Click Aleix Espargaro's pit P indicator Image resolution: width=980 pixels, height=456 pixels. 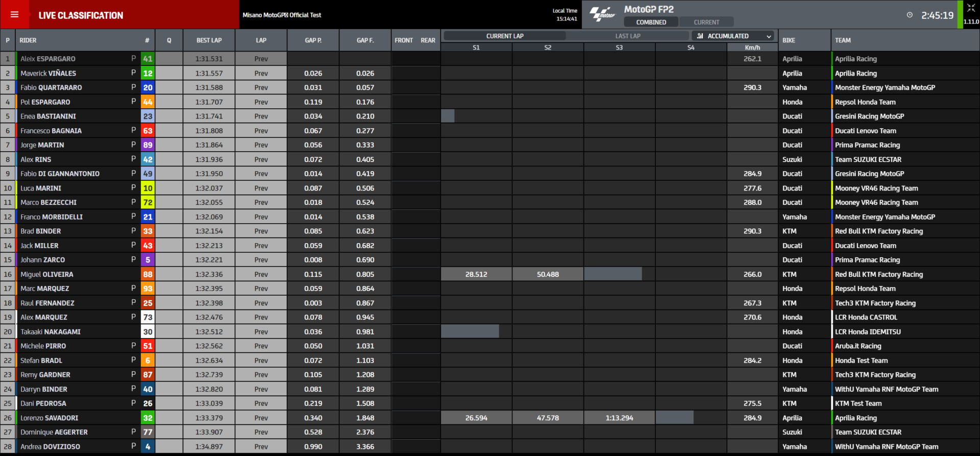pos(134,59)
